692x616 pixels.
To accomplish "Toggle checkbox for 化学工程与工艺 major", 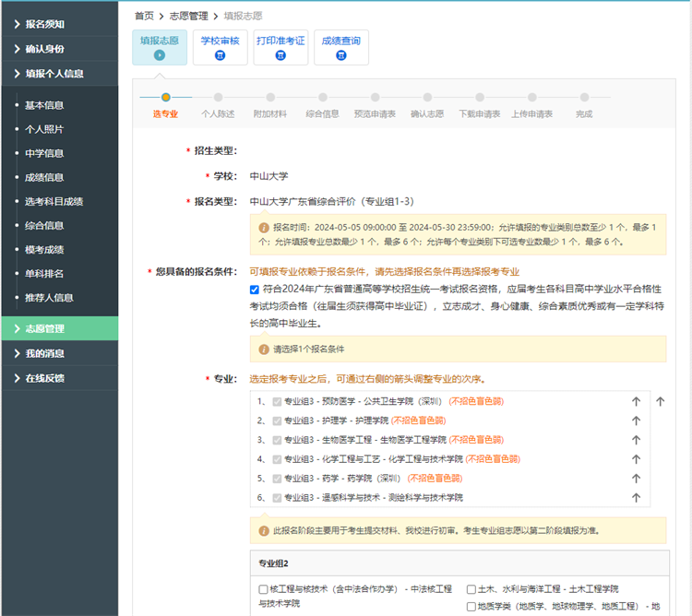I will pyautogui.click(x=277, y=459).
